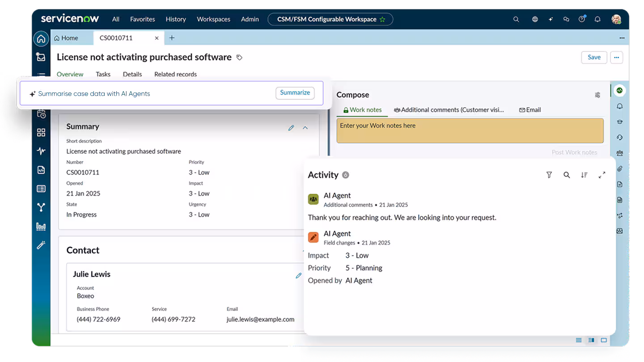
Task: Open the help question mark icon
Action: (582, 19)
